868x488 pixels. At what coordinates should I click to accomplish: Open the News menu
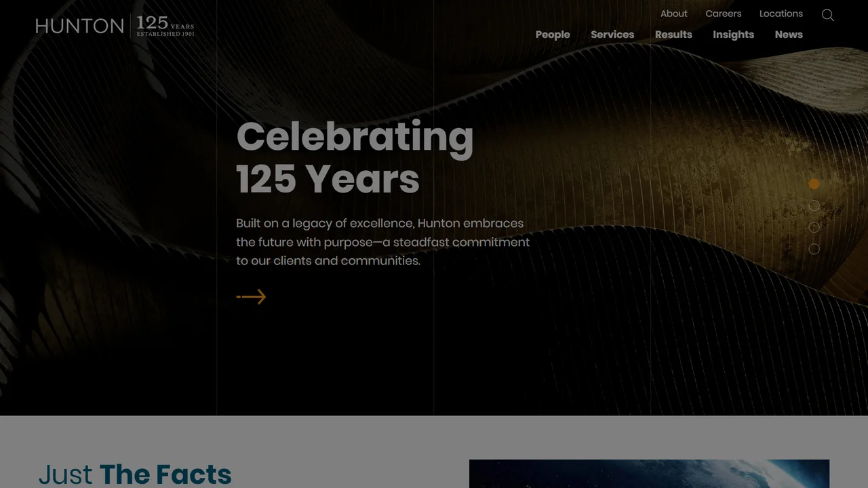point(789,35)
